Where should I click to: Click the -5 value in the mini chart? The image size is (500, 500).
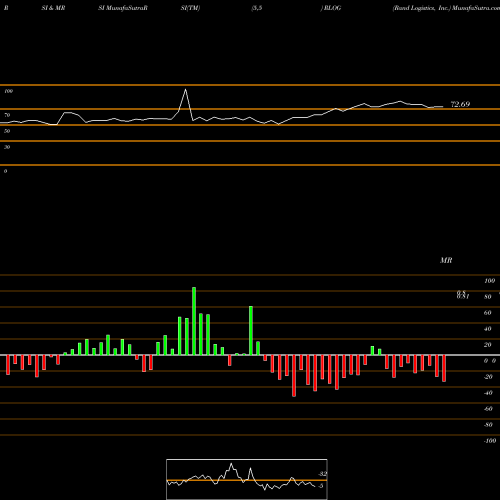coord(321,486)
